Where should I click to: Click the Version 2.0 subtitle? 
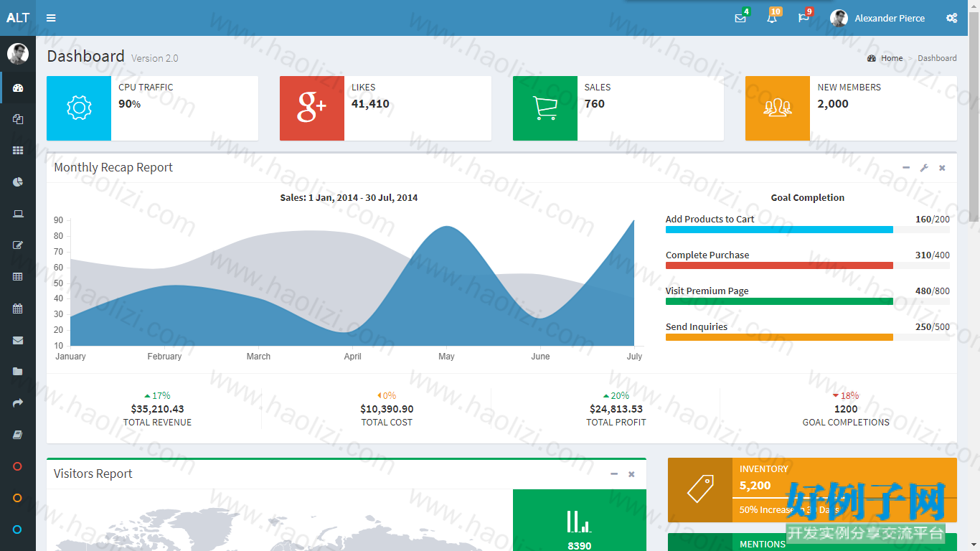tap(155, 58)
